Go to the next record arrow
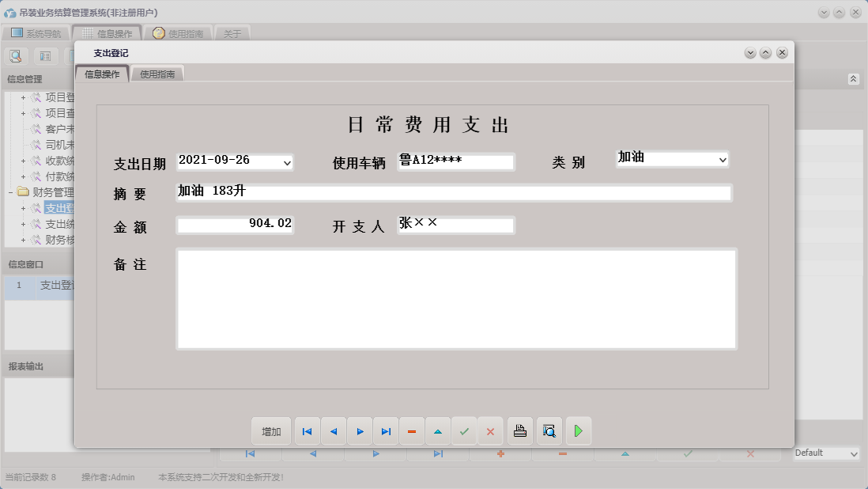868x489 pixels. coord(360,430)
